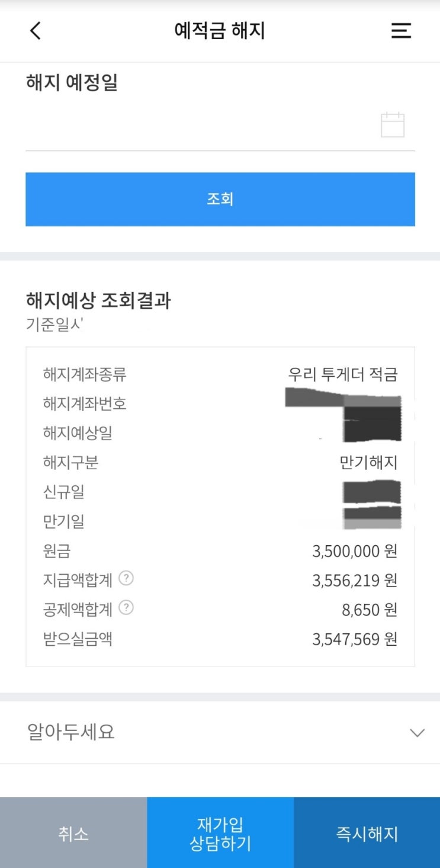Tap the 원금 3,500,000 원 value
Image resolution: width=440 pixels, height=868 pixels.
pyautogui.click(x=354, y=552)
